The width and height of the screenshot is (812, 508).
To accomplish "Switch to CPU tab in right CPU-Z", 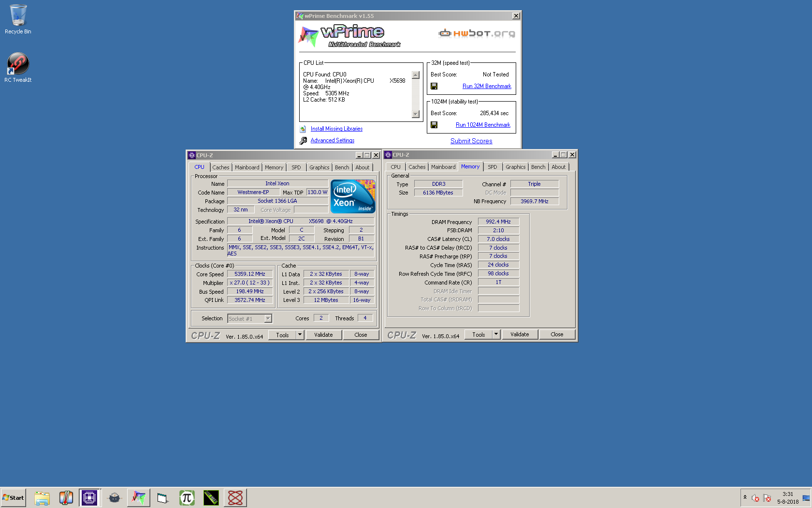I will 396,167.
